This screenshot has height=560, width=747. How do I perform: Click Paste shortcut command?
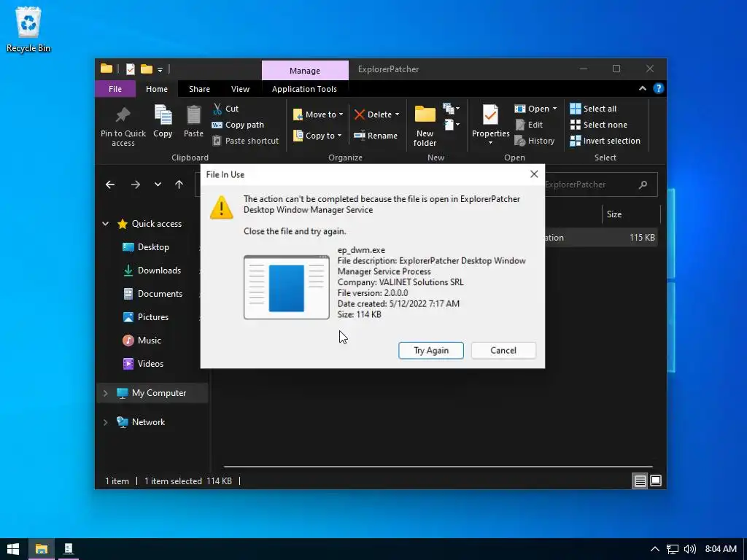(245, 141)
